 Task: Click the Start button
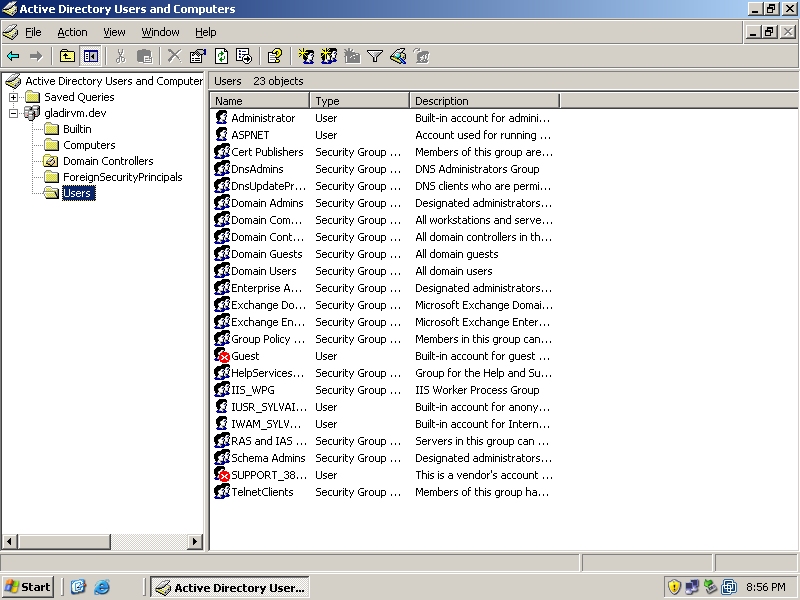point(29,587)
